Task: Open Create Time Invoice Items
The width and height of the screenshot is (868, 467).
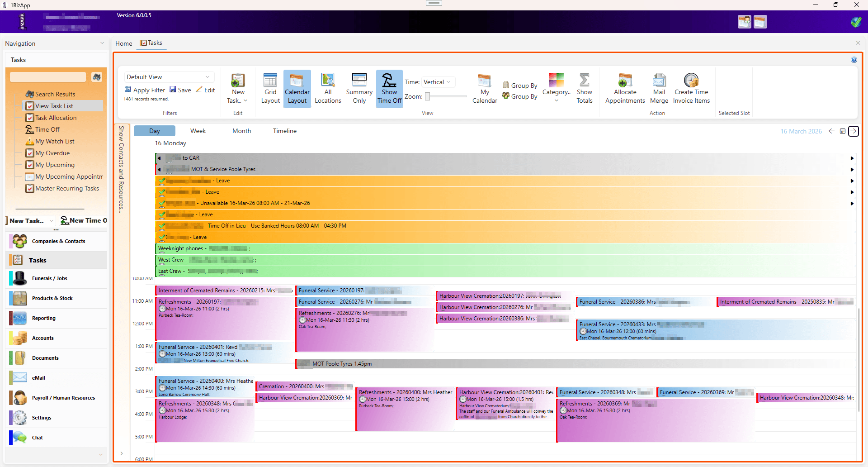Action: point(691,89)
